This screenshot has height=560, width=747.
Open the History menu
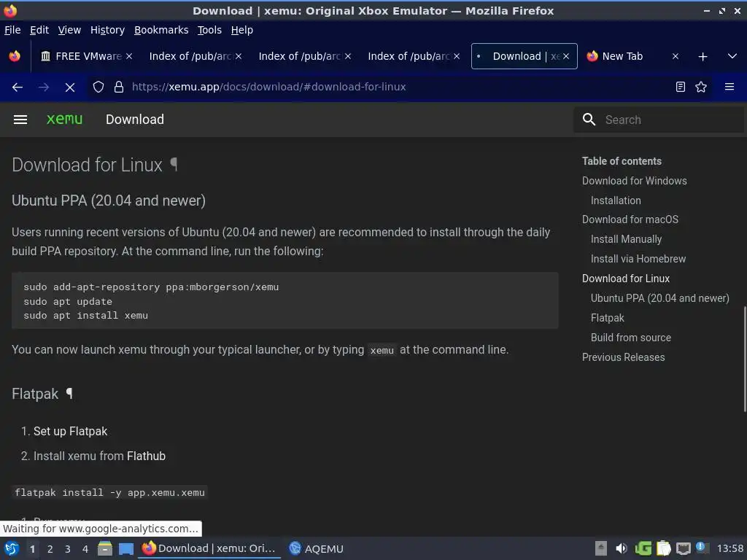108,30
